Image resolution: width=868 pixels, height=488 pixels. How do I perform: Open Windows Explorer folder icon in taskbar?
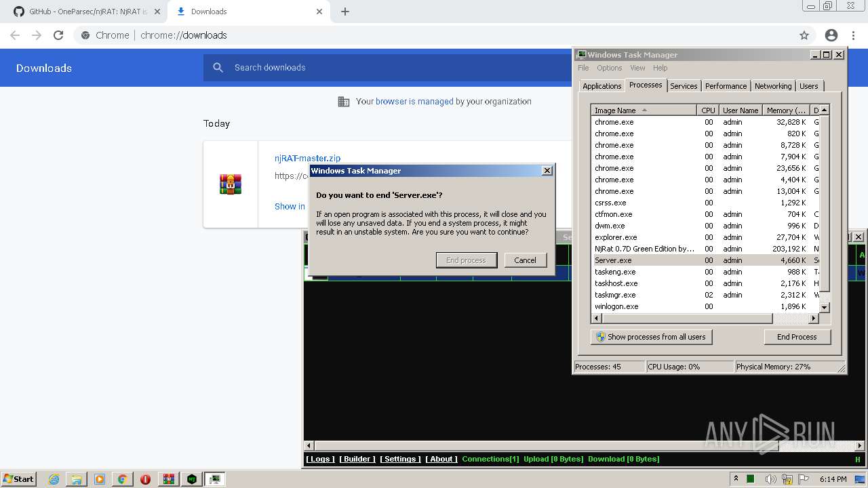[77, 479]
